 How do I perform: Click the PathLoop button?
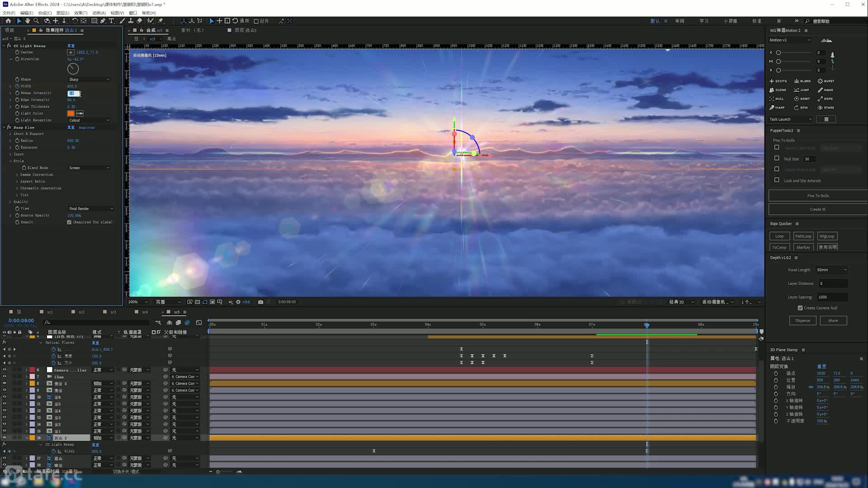tap(803, 236)
